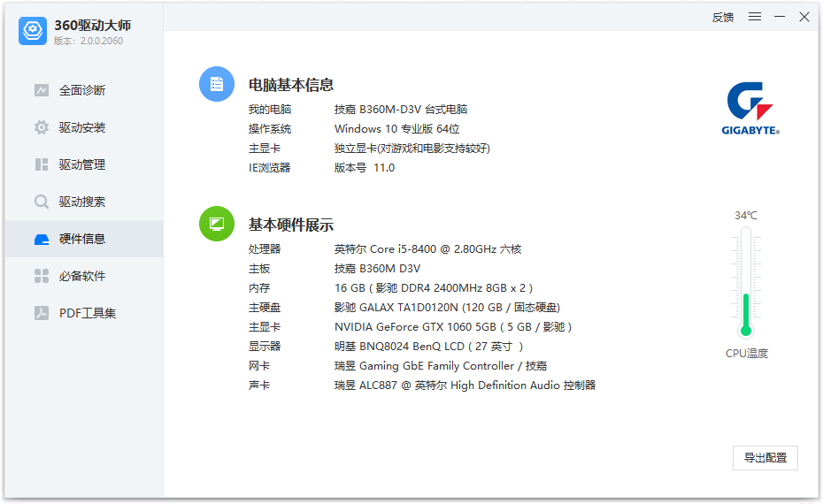Click motherboard value 技嘉 B360M D3V
823x504 pixels.
click(x=377, y=269)
